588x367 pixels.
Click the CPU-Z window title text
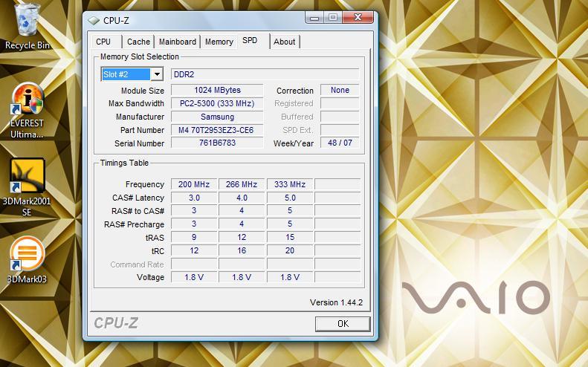click(x=116, y=21)
